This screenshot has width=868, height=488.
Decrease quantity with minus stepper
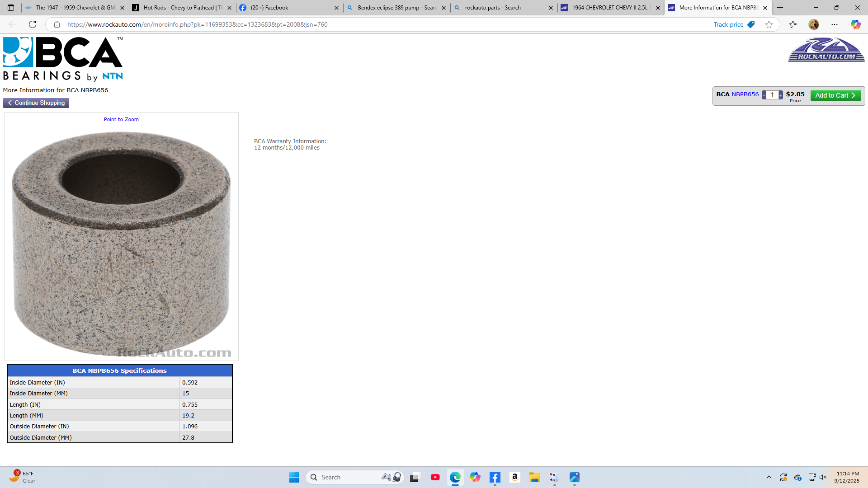[x=764, y=95]
